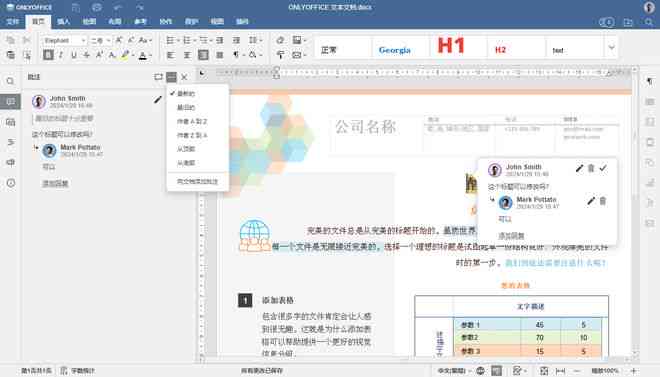Toggle right alignment, currently active
Screen dimensions: 660x377
pos(203,55)
